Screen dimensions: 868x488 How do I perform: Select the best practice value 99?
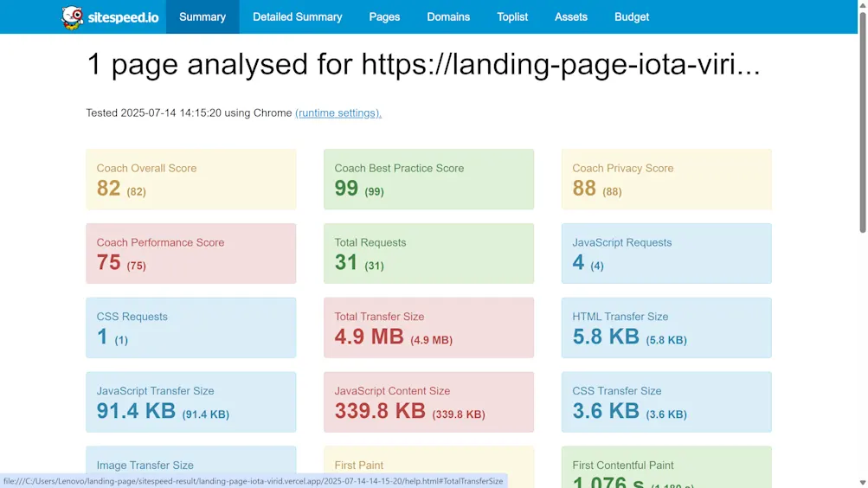[346, 188]
